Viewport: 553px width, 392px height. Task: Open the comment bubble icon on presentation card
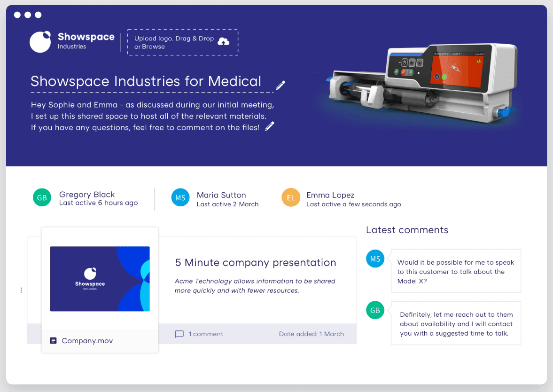(x=179, y=334)
